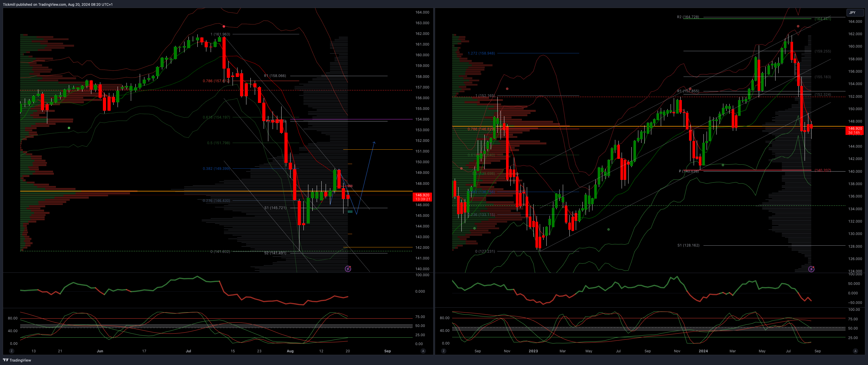Click Fibonacci label 0.618 (154.197)
Viewport: 868px width, 365px height.
coord(216,117)
